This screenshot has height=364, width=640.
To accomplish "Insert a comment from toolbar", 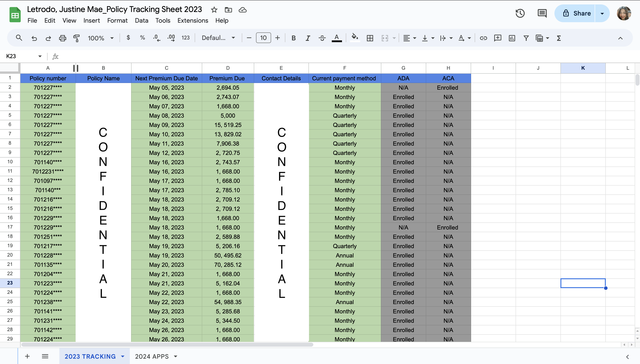I will click(x=498, y=38).
